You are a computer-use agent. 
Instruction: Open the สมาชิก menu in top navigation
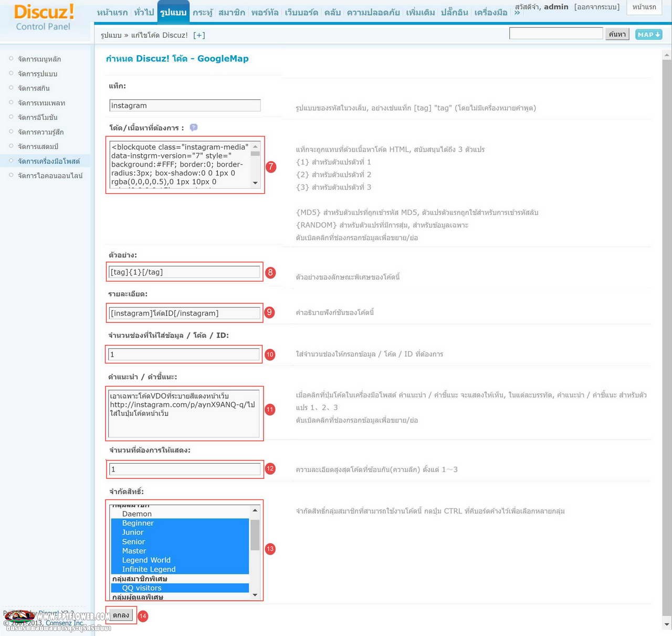pyautogui.click(x=232, y=13)
